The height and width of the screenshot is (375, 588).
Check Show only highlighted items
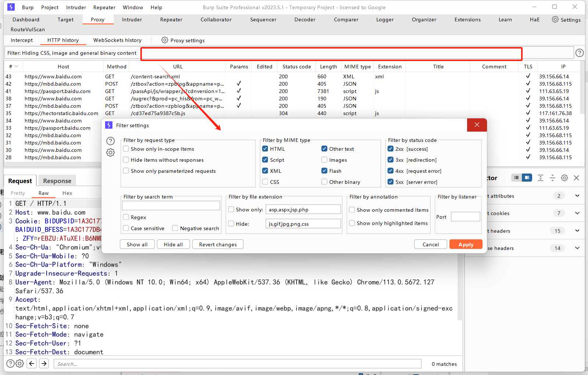pyautogui.click(x=352, y=223)
